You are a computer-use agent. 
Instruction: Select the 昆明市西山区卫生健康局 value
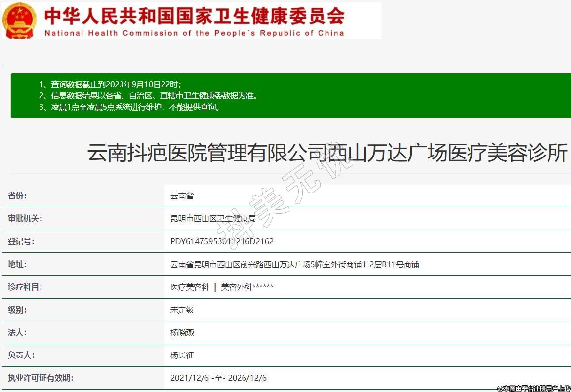[213, 219]
